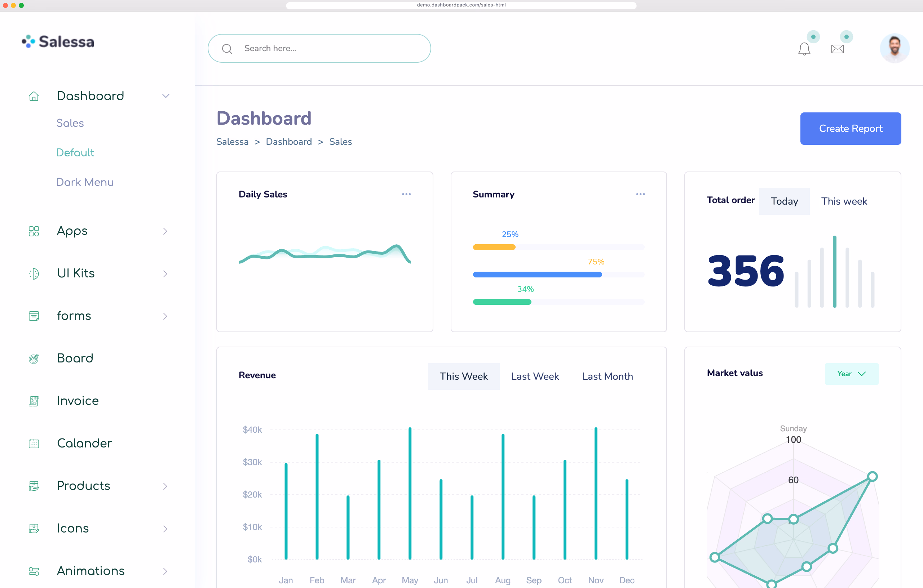Select the Default submenu item
Image resolution: width=923 pixels, height=588 pixels.
click(75, 152)
